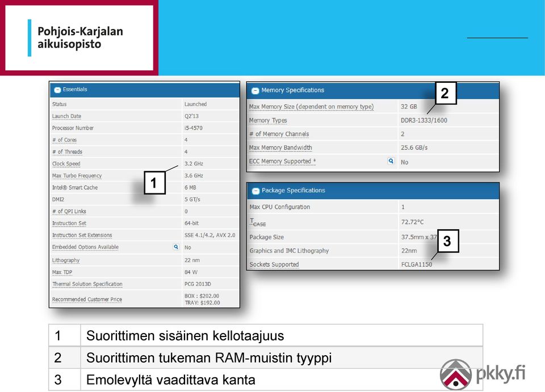Click the FCLGA1150 socket value
The height and width of the screenshot is (392, 545).
tap(416, 264)
